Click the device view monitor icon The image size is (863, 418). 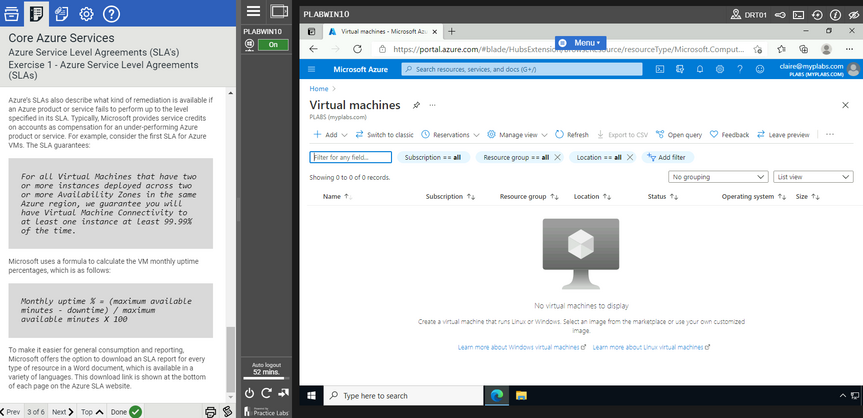(x=280, y=11)
